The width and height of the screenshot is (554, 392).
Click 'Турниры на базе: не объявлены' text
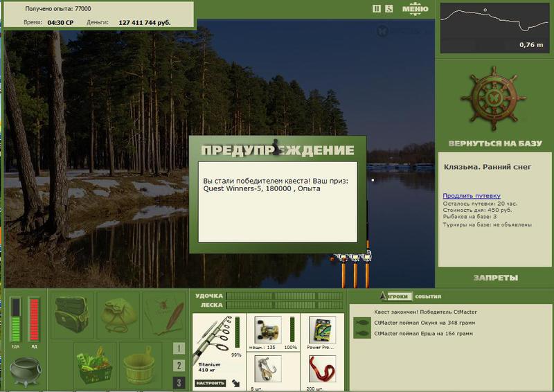click(x=488, y=224)
